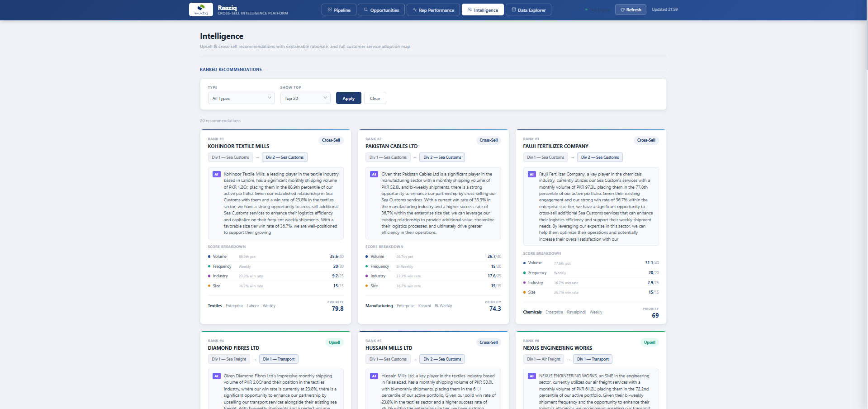The width and height of the screenshot is (868, 409).
Task: Click the Raaziq logo in the header
Action: click(x=201, y=10)
